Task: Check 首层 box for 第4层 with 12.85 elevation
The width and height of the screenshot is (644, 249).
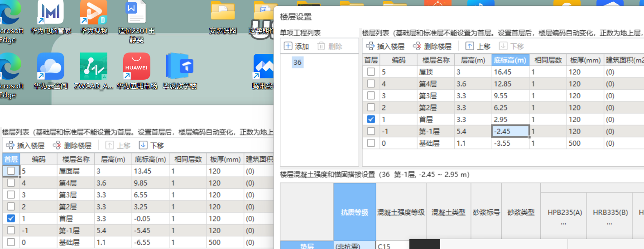Action: pyautogui.click(x=371, y=84)
